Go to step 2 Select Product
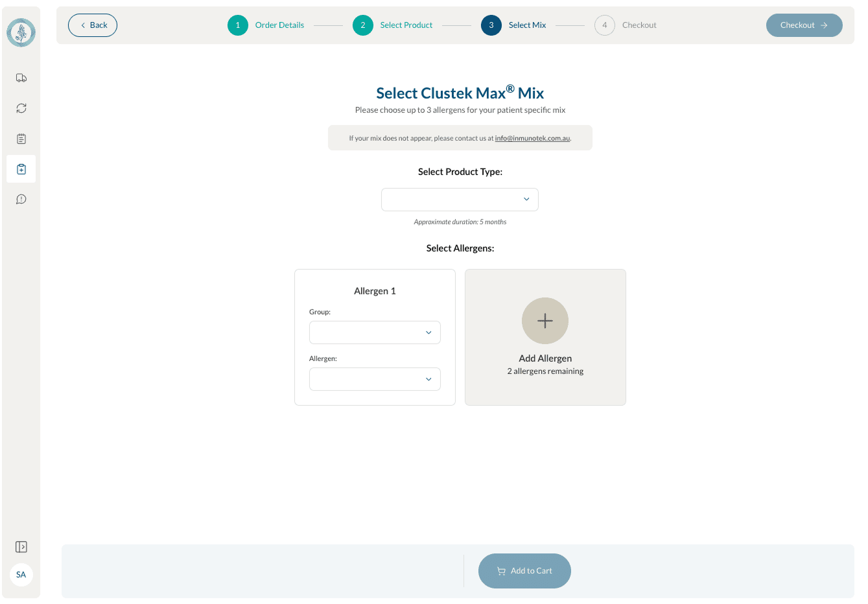868x604 pixels. (392, 25)
